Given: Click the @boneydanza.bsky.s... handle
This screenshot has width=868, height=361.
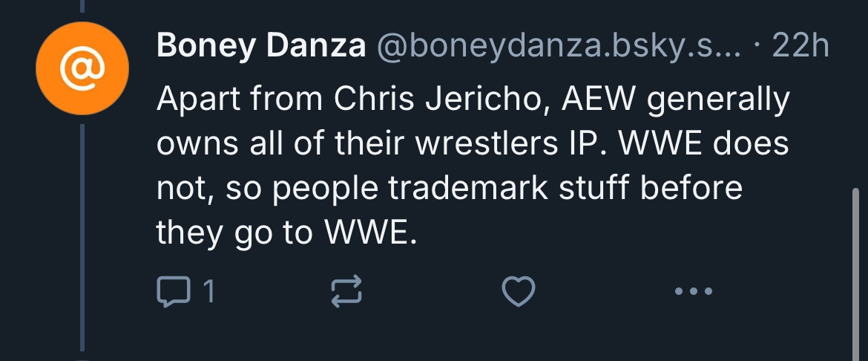Looking at the screenshot, I should [x=559, y=47].
